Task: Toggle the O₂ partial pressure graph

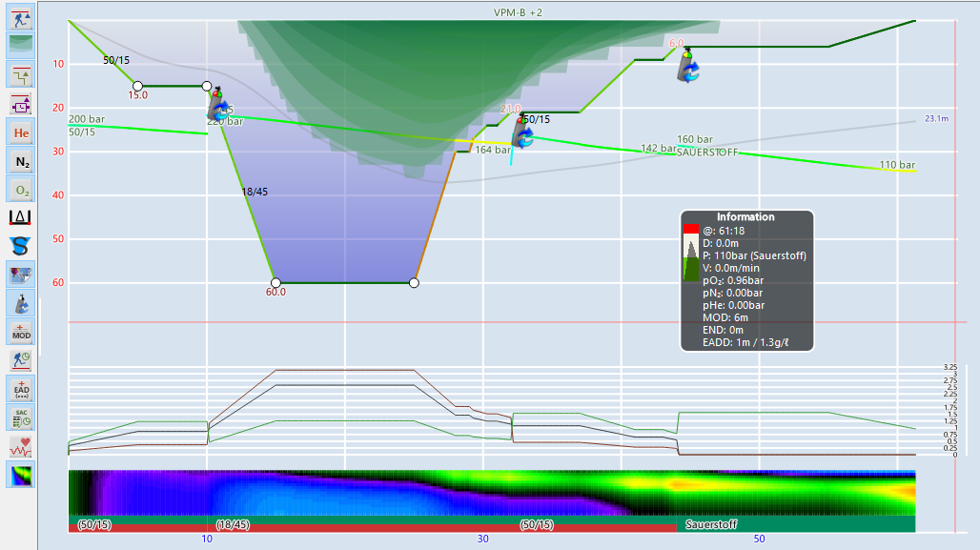Action: (19, 189)
